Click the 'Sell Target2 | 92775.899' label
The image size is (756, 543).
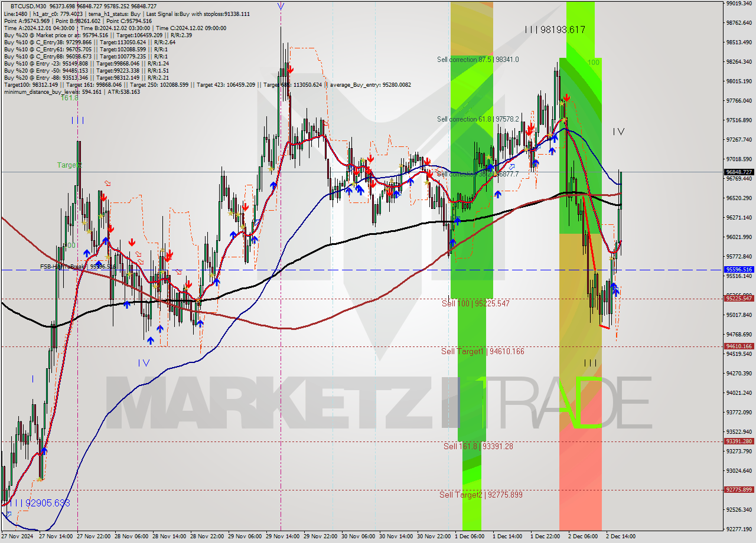pos(481,495)
